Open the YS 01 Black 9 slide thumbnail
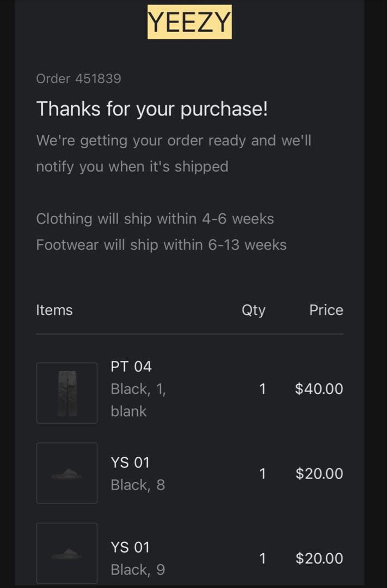Image resolution: width=387 pixels, height=588 pixels. coord(67,553)
